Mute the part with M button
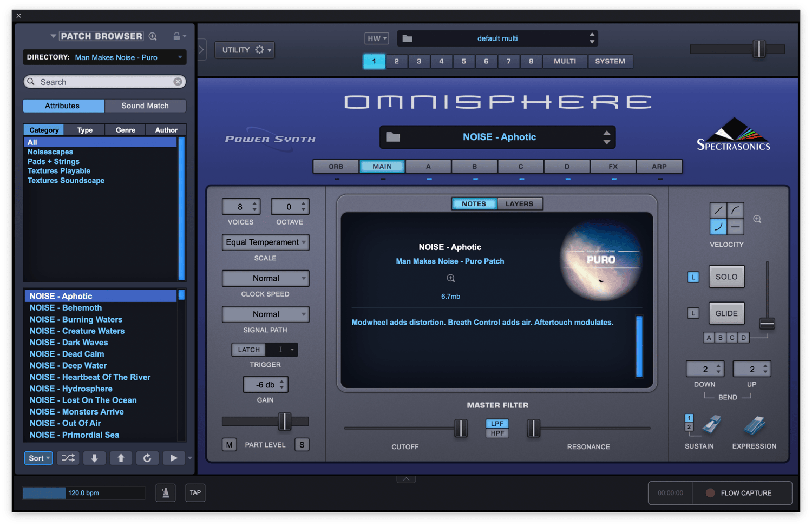The height and width of the screenshot is (526, 812). tap(230, 445)
